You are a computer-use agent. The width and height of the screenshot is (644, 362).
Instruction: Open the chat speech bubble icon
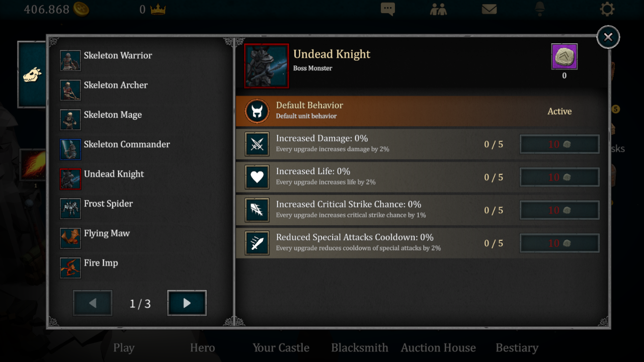[387, 9]
